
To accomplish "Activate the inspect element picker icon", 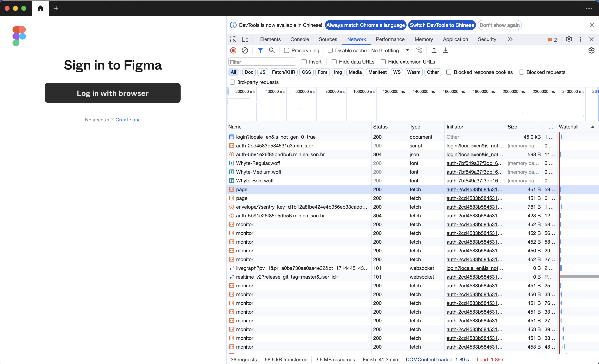I will 233,39.
